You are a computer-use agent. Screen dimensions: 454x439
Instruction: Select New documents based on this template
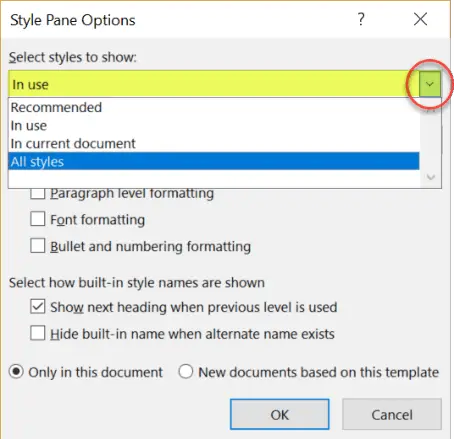(186, 371)
